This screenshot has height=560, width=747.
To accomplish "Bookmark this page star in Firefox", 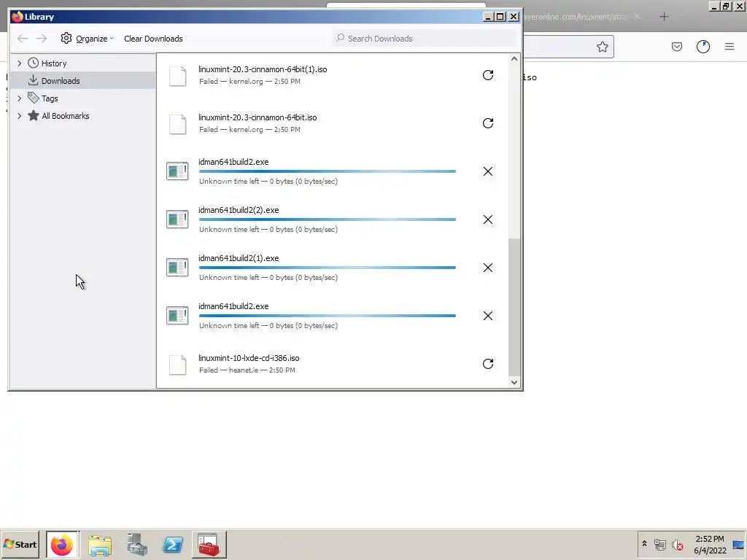I will pyautogui.click(x=602, y=47).
